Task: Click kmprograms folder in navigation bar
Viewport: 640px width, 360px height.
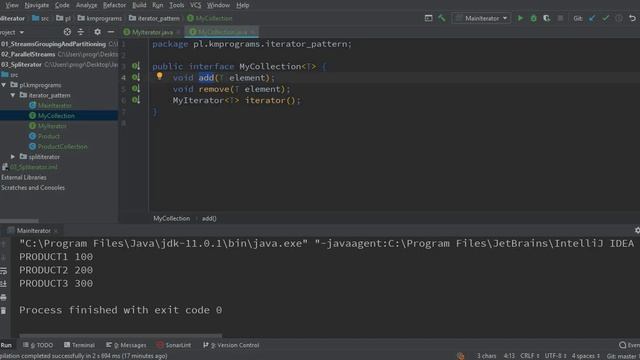Action: pos(100,18)
